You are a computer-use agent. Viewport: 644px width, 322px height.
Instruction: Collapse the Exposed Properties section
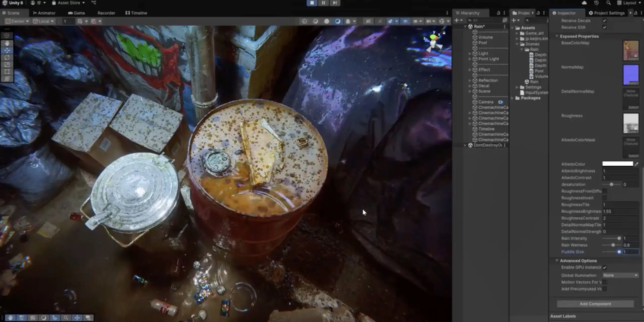(557, 36)
